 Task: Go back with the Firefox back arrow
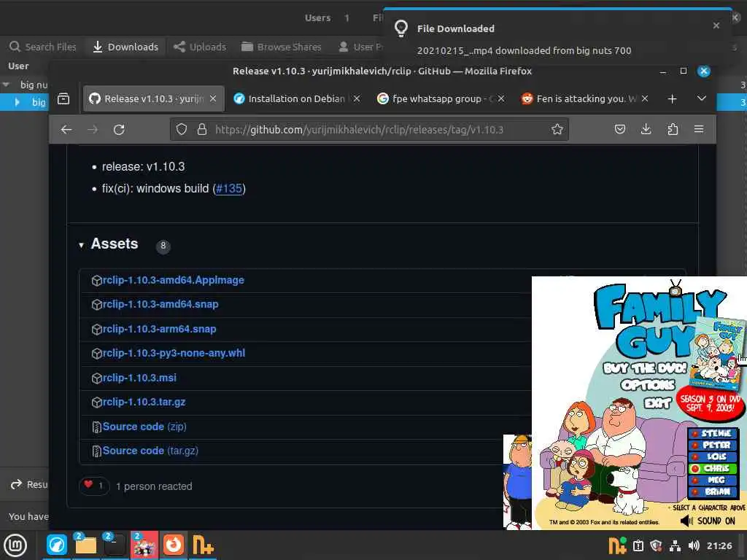click(x=66, y=130)
